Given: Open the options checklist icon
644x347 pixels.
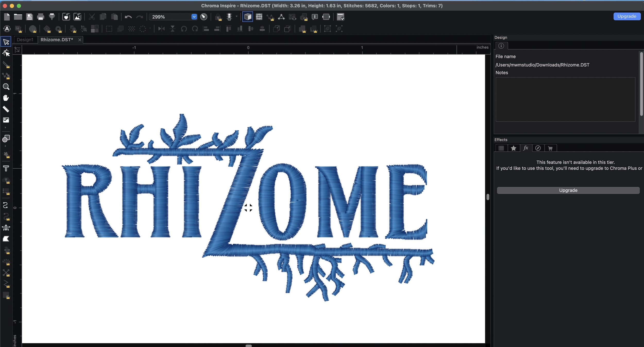Looking at the screenshot, I should (341, 17).
